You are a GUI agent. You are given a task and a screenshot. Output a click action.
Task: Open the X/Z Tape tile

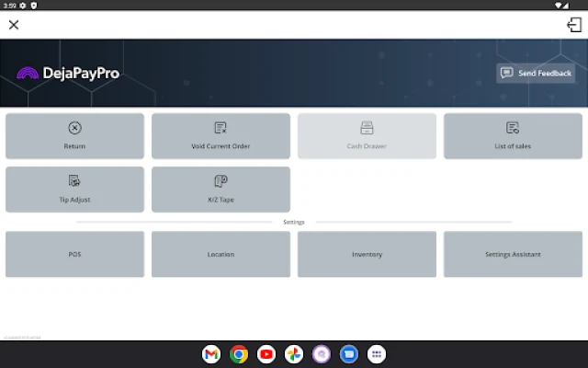[x=220, y=190]
